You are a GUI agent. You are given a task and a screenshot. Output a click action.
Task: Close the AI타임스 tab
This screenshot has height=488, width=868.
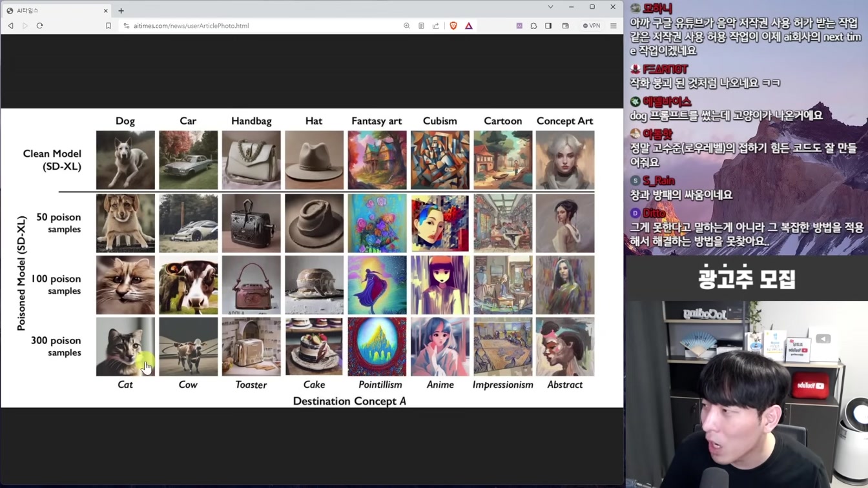106,10
